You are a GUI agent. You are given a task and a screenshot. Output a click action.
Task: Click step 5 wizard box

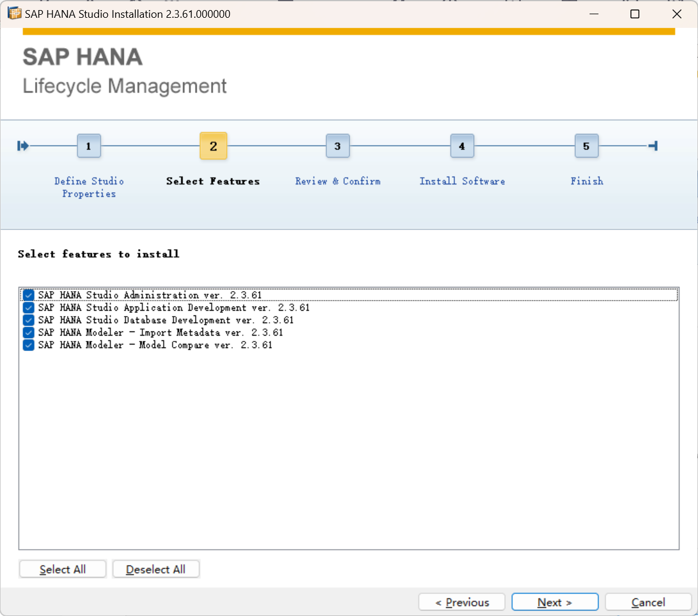point(586,146)
